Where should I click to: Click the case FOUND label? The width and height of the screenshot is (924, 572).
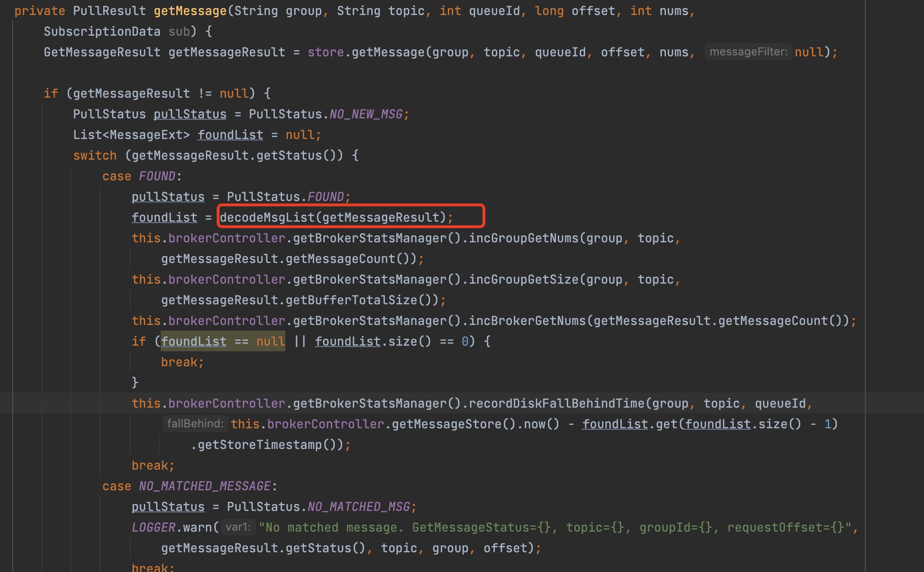[x=141, y=176]
